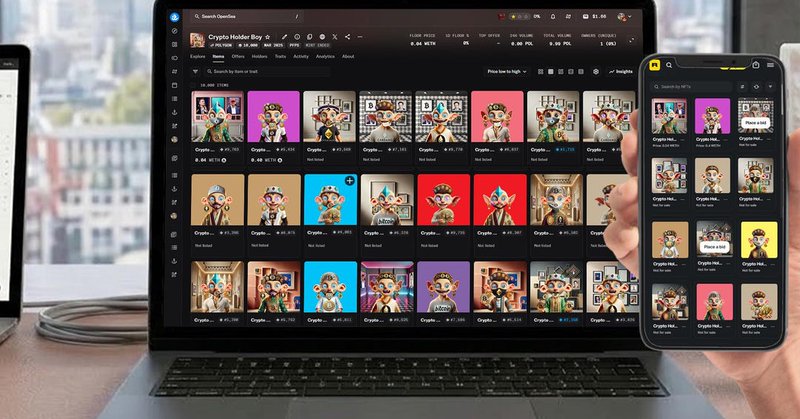Click the pencil edit collection icon

pos(284,37)
